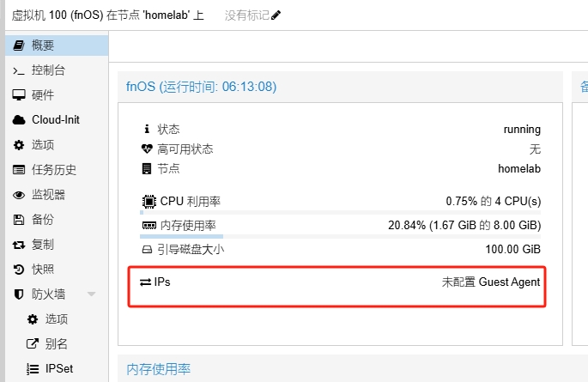The height and width of the screenshot is (382, 588).
Task: Click the 复制 replication arrows icon
Action: pyautogui.click(x=18, y=245)
